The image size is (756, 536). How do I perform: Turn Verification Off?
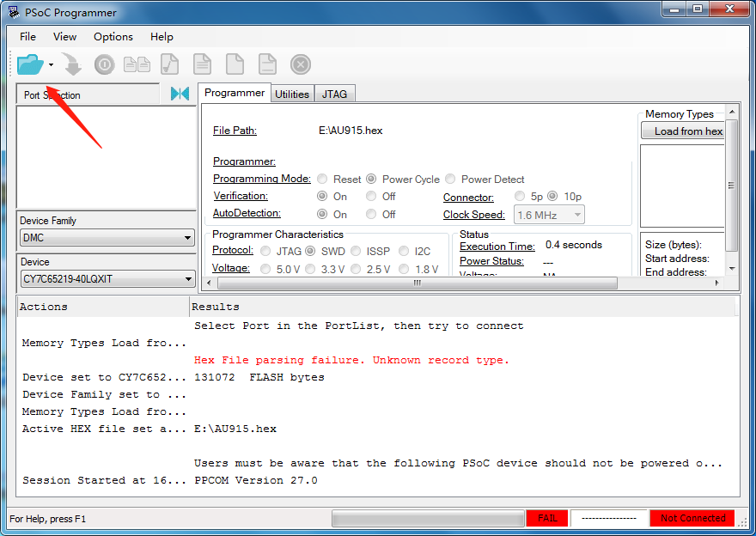(x=371, y=196)
